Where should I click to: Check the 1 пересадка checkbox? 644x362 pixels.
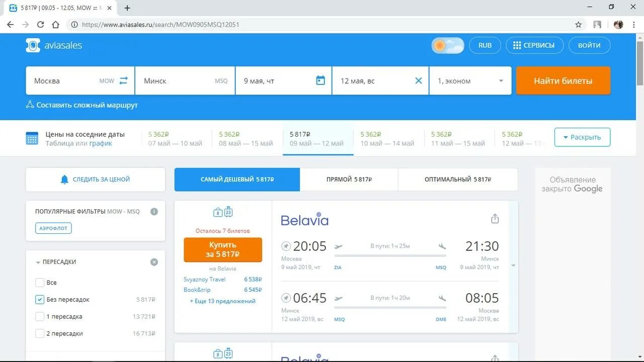pos(40,317)
